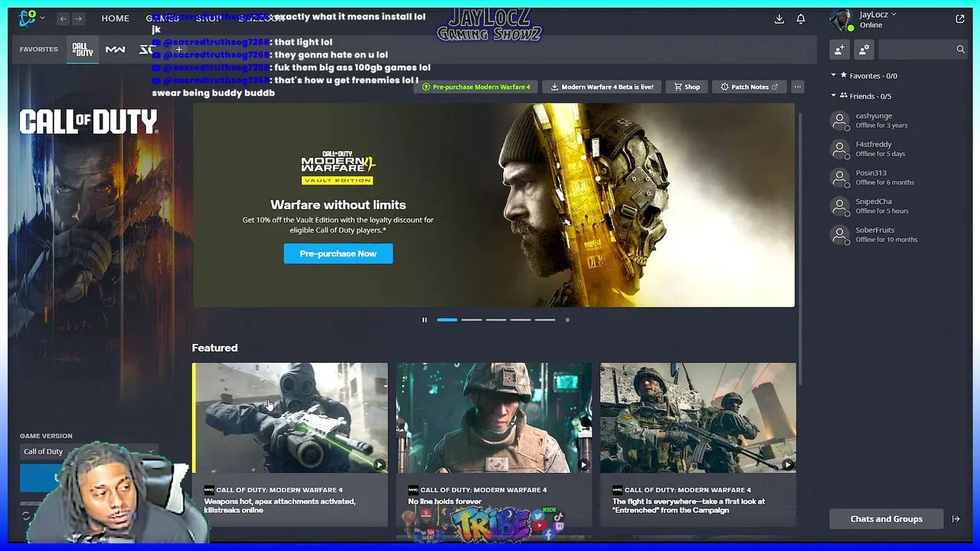The height and width of the screenshot is (551, 980).
Task: Select friend Posin313
Action: (898, 178)
